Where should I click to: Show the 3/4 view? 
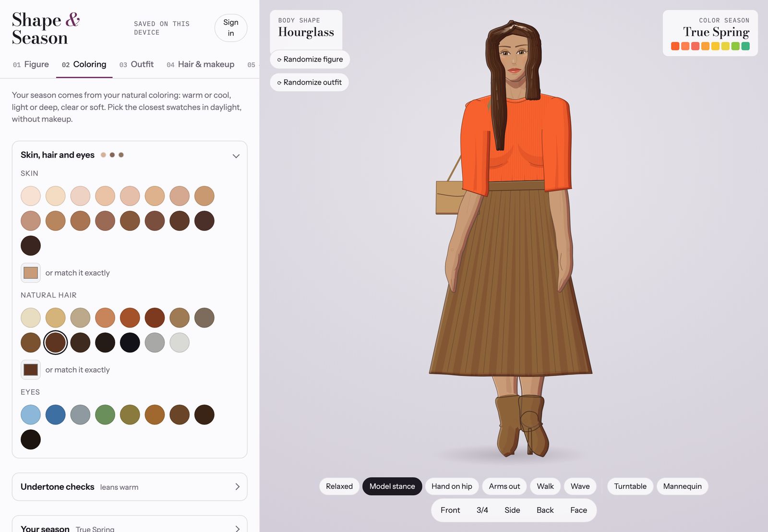click(x=482, y=510)
